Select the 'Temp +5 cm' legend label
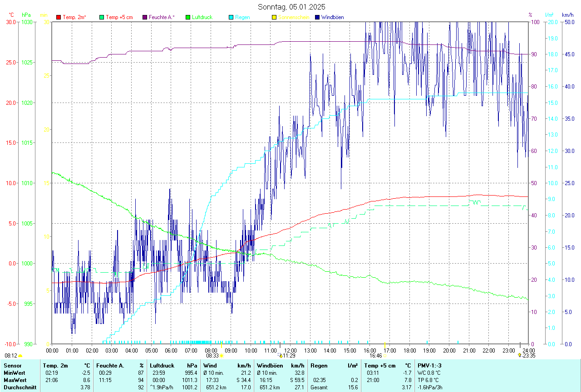Viewport: 581px width, 392px height. tap(119, 17)
